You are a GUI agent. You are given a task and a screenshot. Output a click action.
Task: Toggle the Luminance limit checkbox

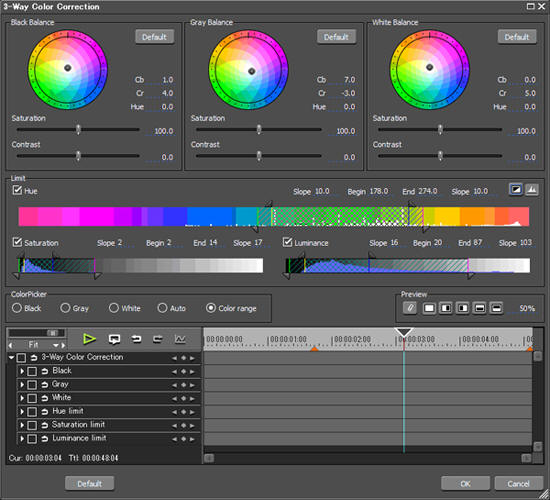(287, 242)
